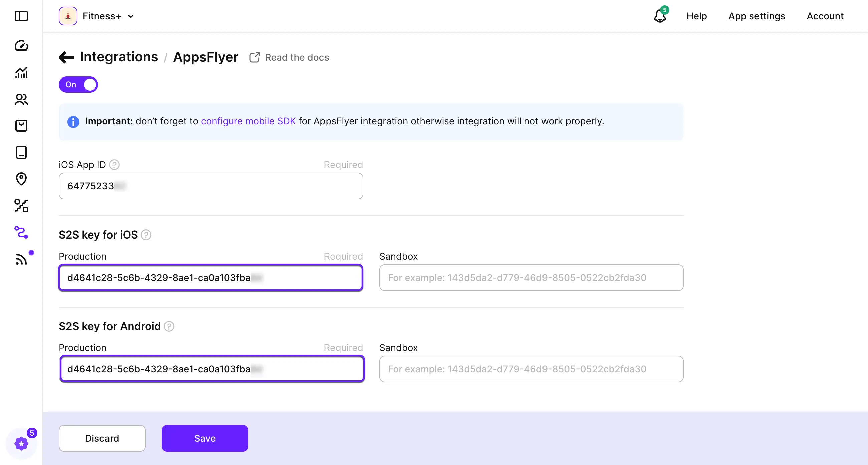Open the Account menu

(825, 16)
